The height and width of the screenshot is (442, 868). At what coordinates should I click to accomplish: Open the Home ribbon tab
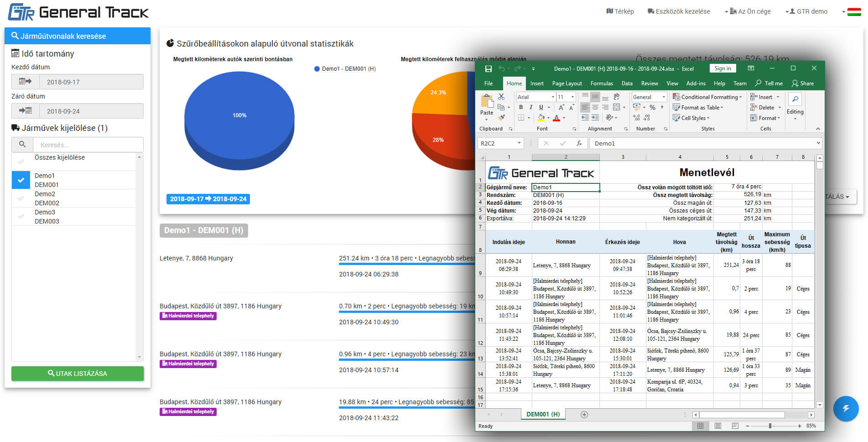coord(514,83)
